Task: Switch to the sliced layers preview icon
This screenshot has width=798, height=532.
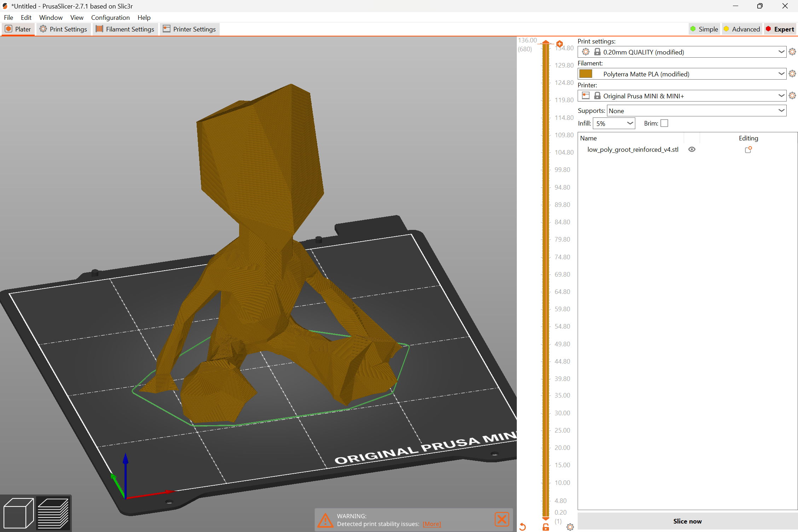Action: 53,513
